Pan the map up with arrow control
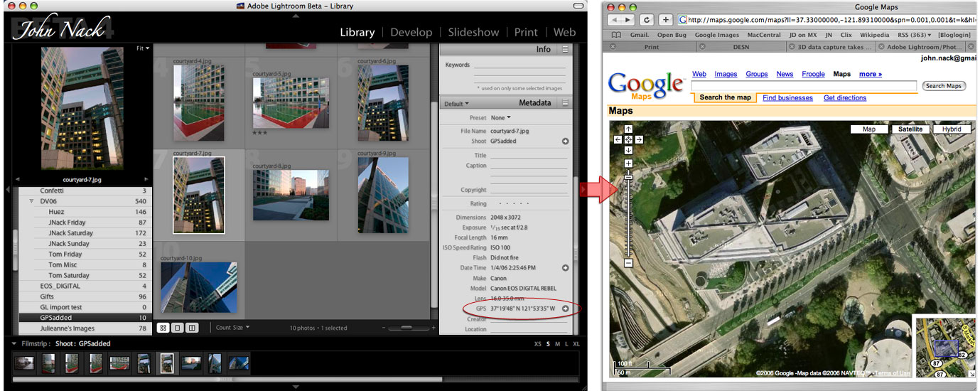This screenshot has height=391, width=980. pyautogui.click(x=628, y=129)
